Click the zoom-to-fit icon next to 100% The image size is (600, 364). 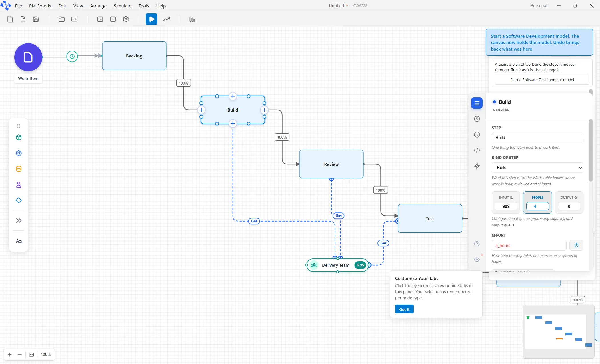pyautogui.click(x=31, y=355)
